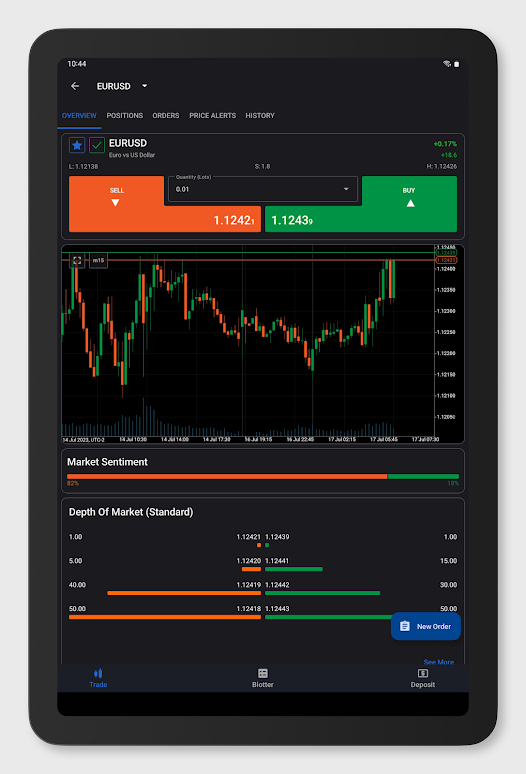This screenshot has width=526, height=774.
Task: Toggle the green checkmark box beside EURUSD
Action: pyautogui.click(x=97, y=145)
